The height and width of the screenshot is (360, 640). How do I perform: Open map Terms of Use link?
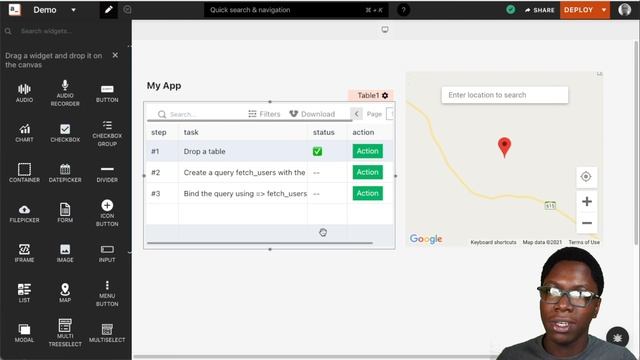coord(584,242)
